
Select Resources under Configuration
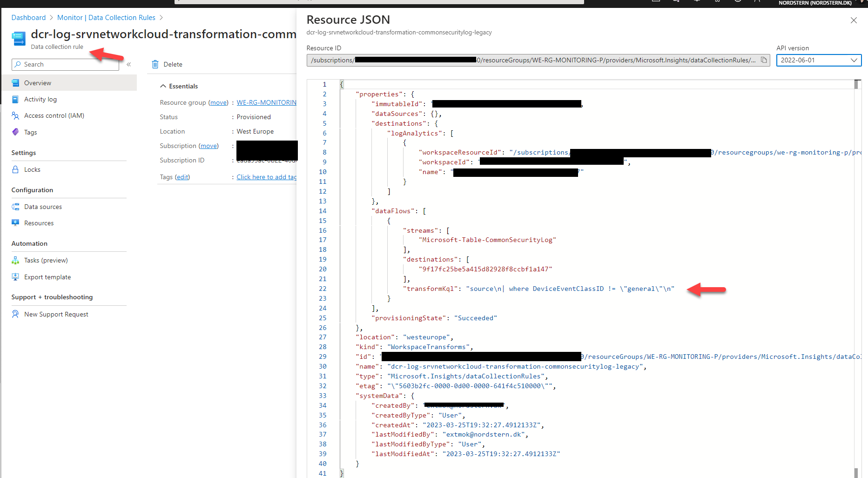tap(39, 223)
